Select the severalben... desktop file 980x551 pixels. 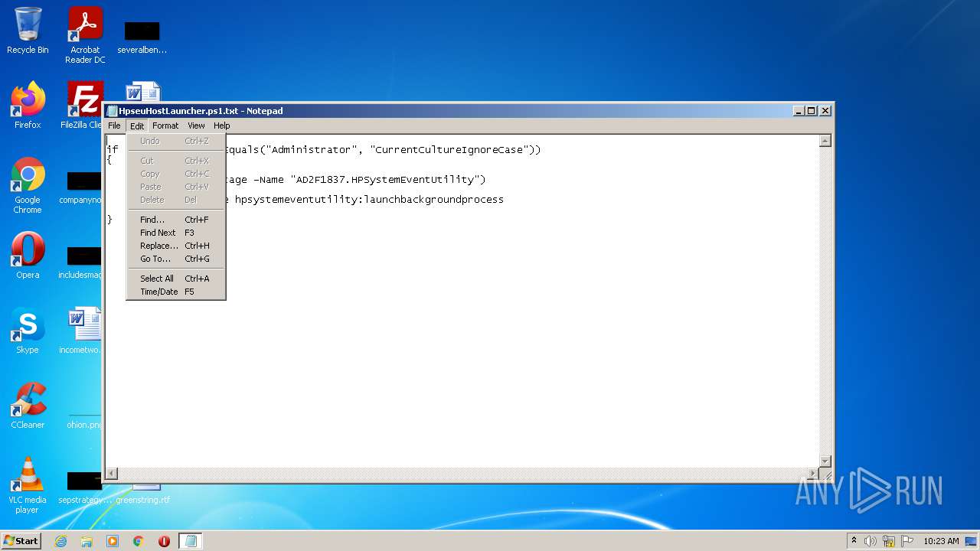coord(142,38)
